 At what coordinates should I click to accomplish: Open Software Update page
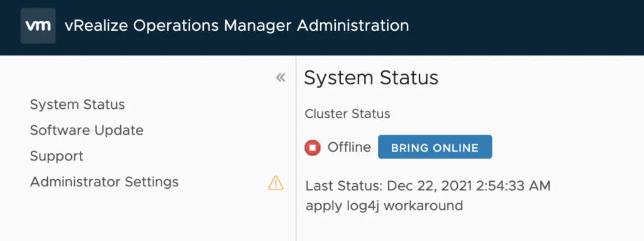87,130
